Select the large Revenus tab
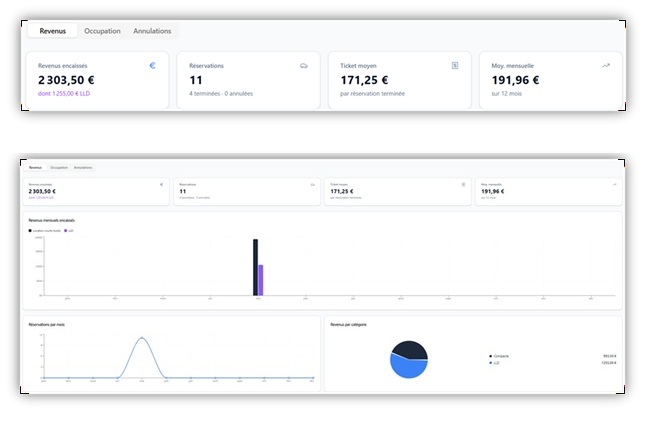645x423 pixels. pos(53,31)
